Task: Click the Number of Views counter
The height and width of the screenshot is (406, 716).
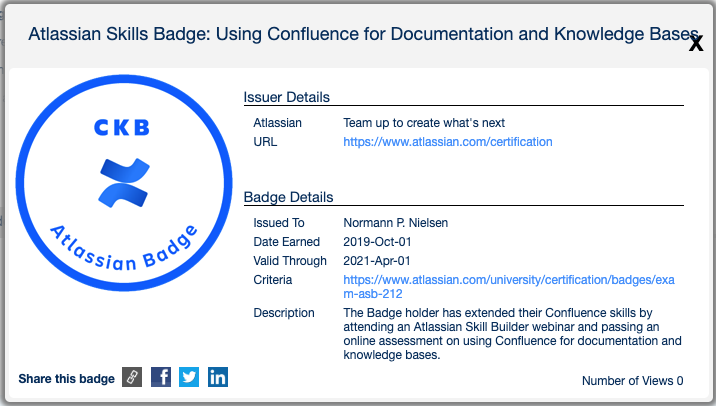Action: 631,381
